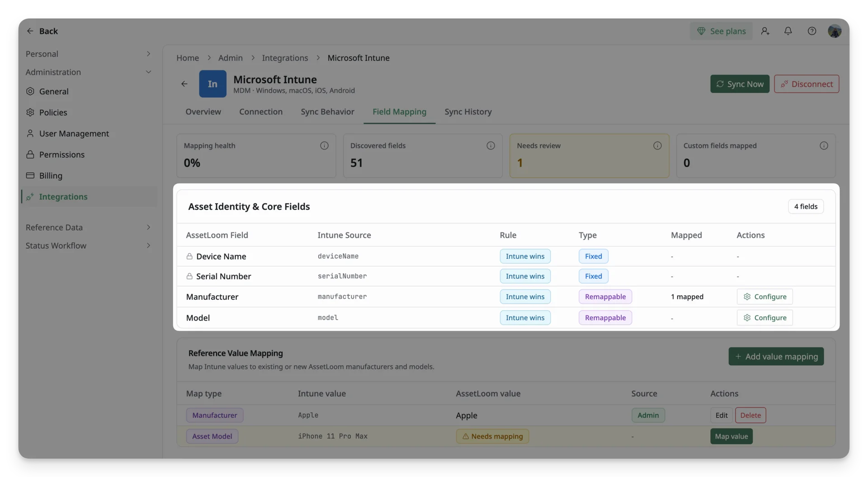The width and height of the screenshot is (868, 477).
Task: Open the help question mark icon
Action: coord(812,31)
